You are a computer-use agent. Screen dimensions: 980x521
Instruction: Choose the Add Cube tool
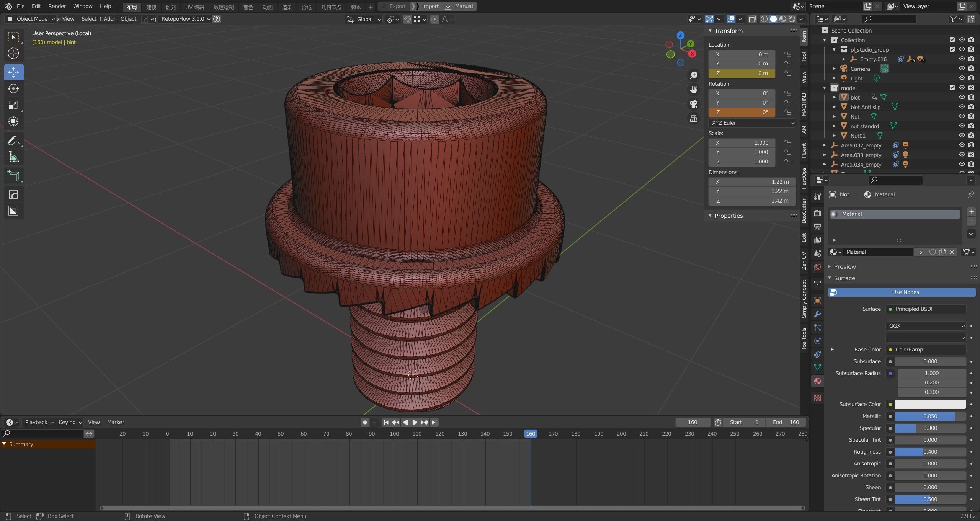click(13, 176)
